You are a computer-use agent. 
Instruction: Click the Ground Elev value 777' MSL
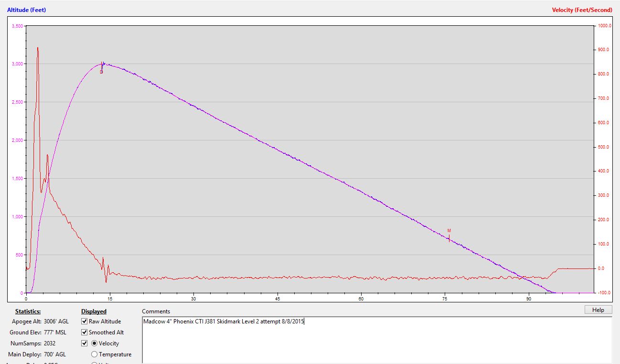click(x=56, y=332)
